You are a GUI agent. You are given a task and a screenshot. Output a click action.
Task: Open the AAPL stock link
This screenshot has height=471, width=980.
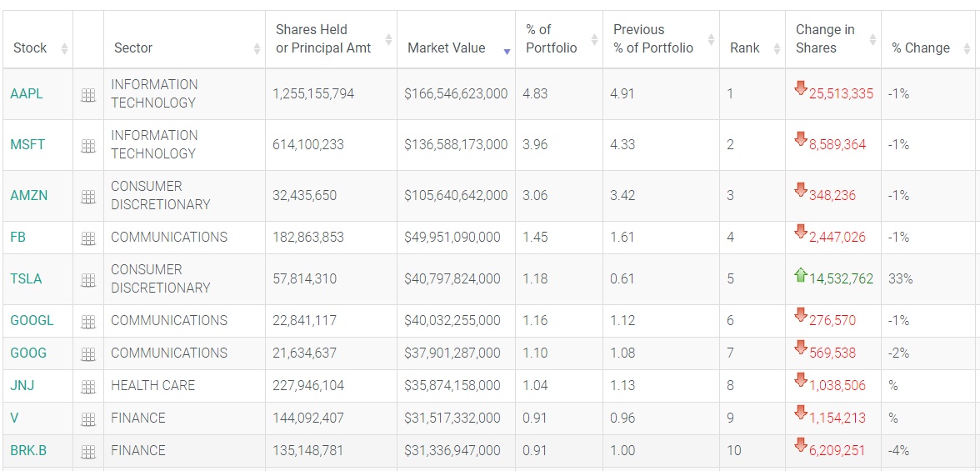click(27, 94)
